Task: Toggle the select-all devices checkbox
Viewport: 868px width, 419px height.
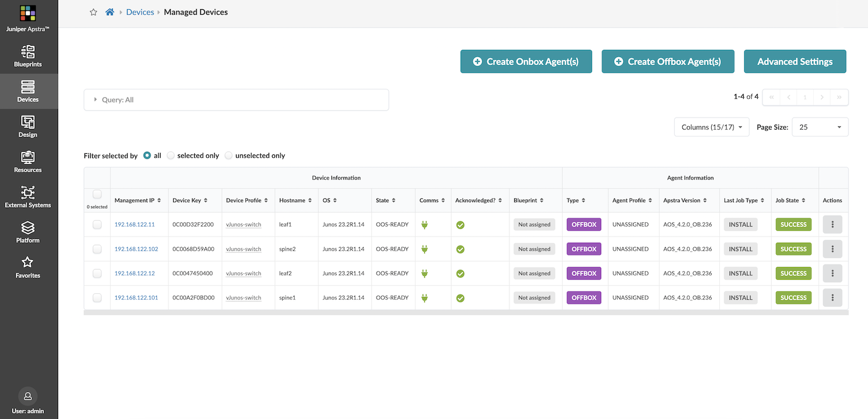Action: pyautogui.click(x=97, y=194)
